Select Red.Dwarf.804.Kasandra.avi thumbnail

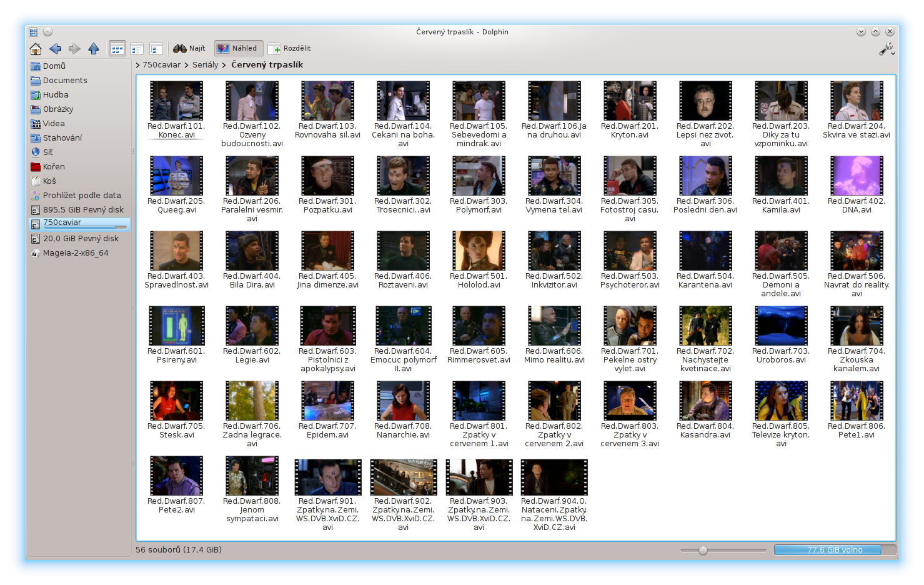pos(705,401)
